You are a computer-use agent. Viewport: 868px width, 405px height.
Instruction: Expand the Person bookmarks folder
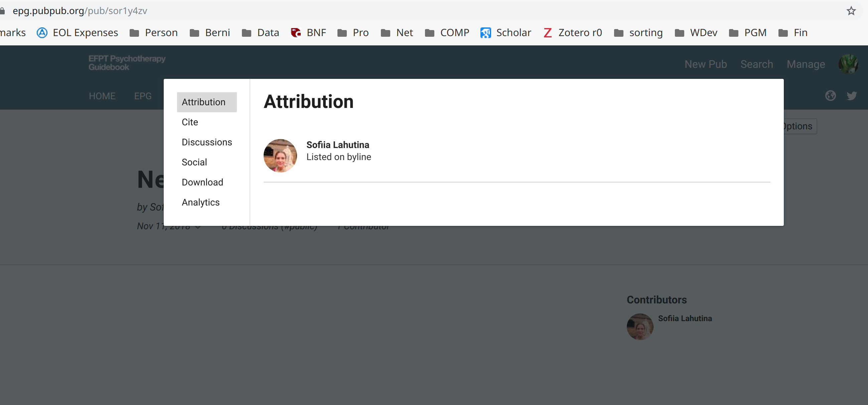[x=153, y=32]
